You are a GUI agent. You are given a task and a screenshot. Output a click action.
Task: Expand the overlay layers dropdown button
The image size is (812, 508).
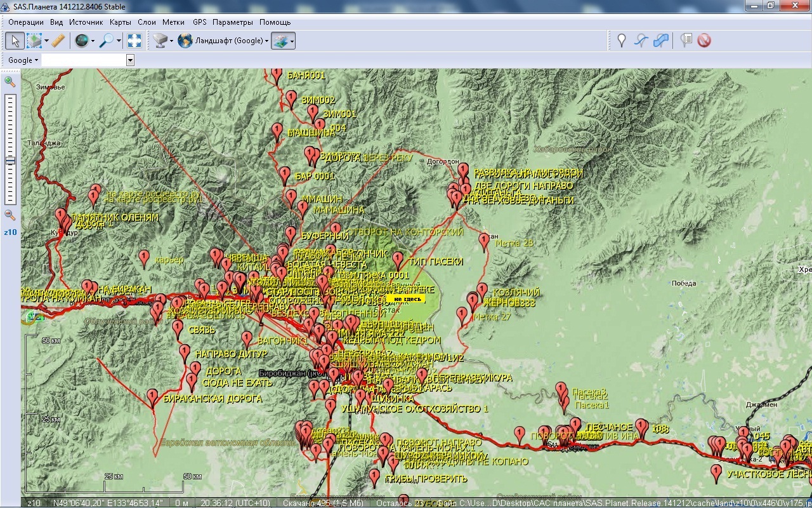[292, 41]
